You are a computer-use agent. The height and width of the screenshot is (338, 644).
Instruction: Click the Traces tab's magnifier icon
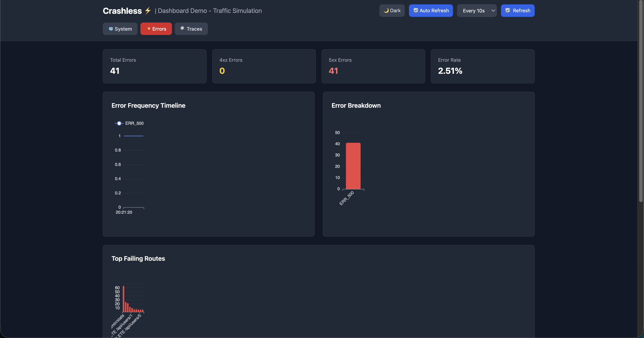tap(182, 29)
